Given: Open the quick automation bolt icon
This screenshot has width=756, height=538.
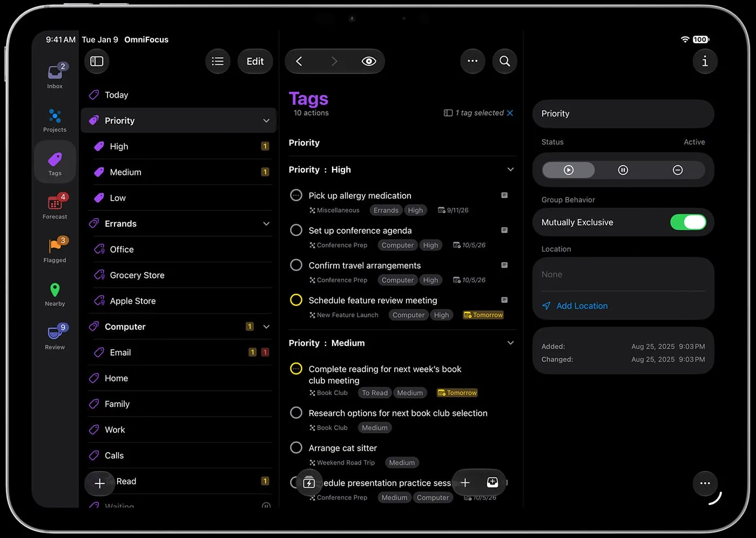Looking at the screenshot, I should (309, 482).
